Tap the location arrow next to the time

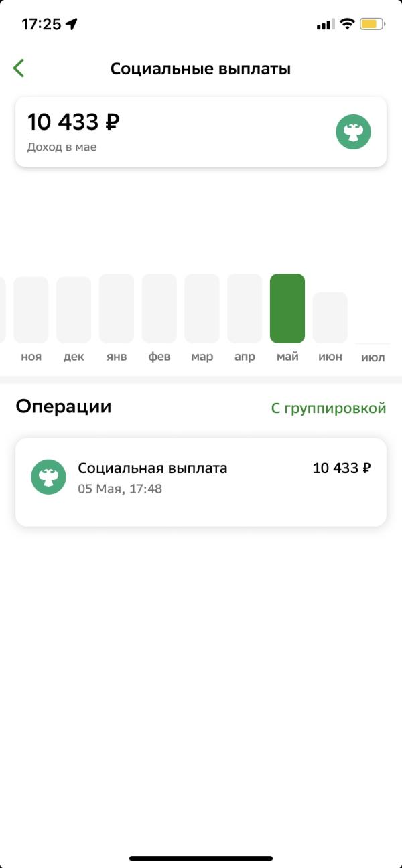coord(72,25)
